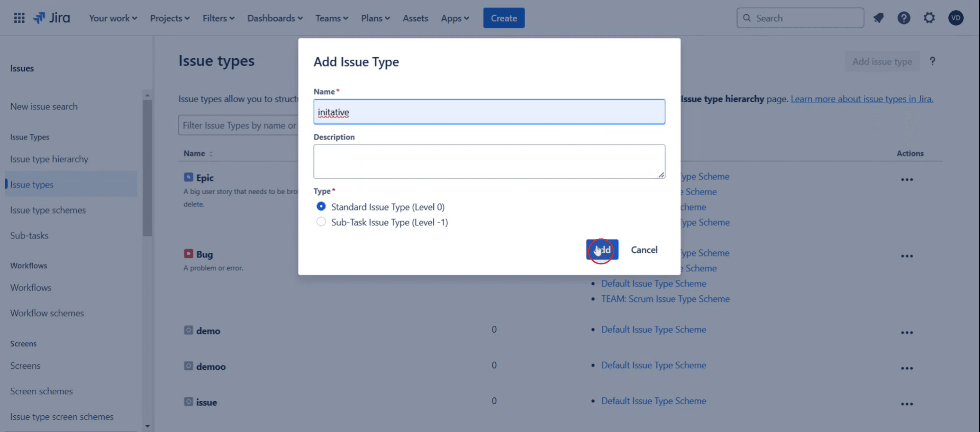This screenshot has height=432, width=980.
Task: Click the Bug issue type icon
Action: [188, 254]
